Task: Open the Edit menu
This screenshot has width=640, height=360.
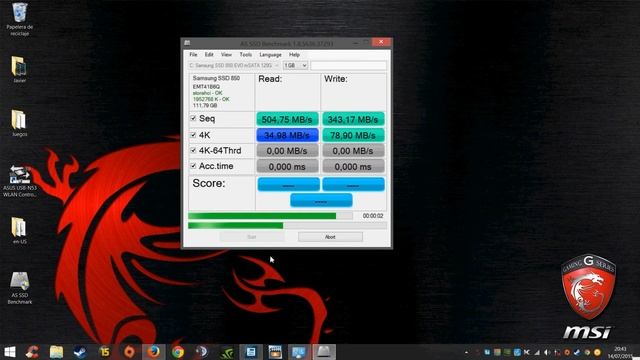Action: pos(209,54)
